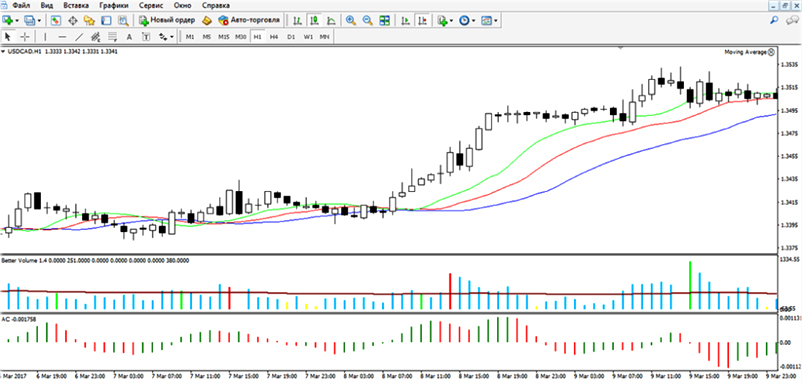Expand the Templates dropdown arrow
Screen dimensions: 802x383
pyautogui.click(x=495, y=20)
